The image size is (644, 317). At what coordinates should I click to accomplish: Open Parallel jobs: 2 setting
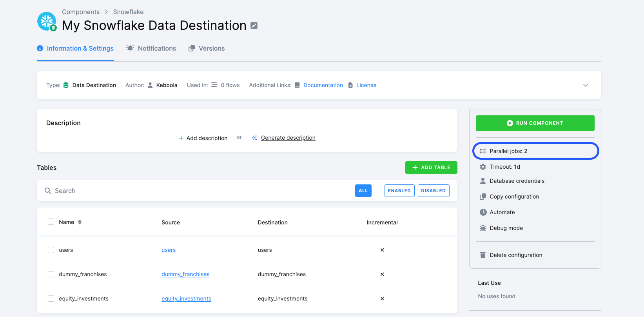pos(535,151)
